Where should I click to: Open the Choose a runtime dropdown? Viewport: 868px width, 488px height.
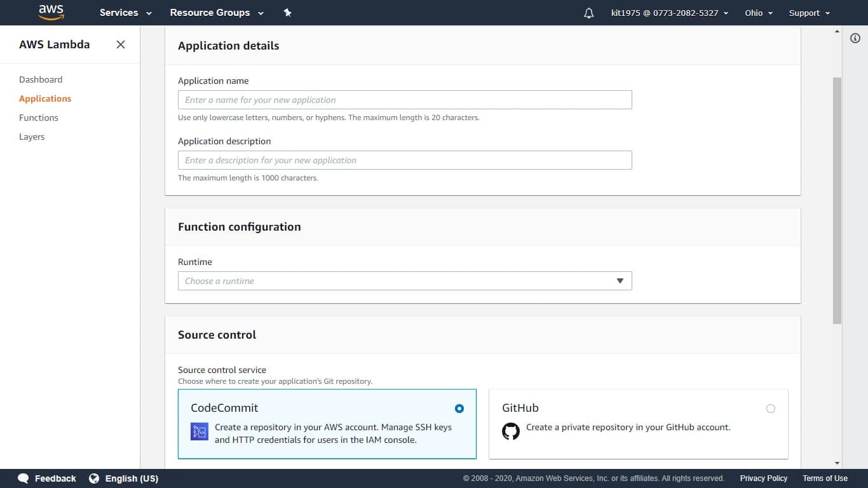click(x=405, y=281)
